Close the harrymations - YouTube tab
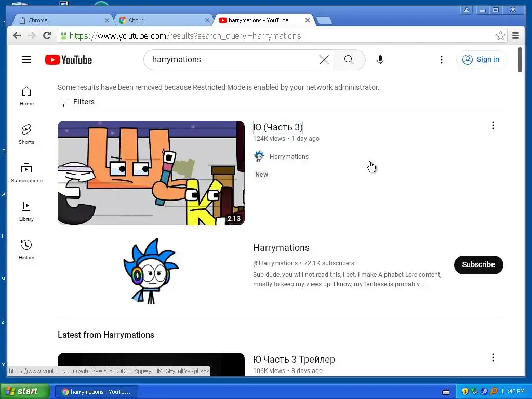This screenshot has width=532, height=399. pyautogui.click(x=308, y=20)
